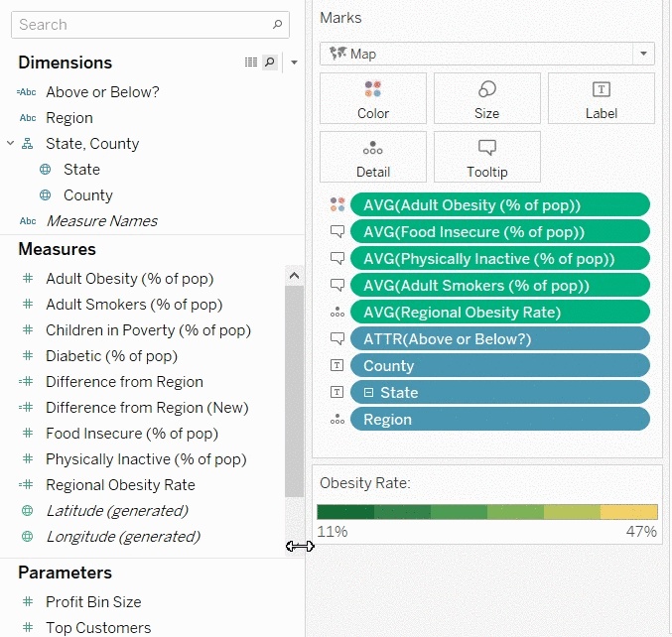Click the AVG(Physically Inactive (% of pop)) pill
Image resolution: width=672 pixels, height=637 pixels.
(500, 259)
